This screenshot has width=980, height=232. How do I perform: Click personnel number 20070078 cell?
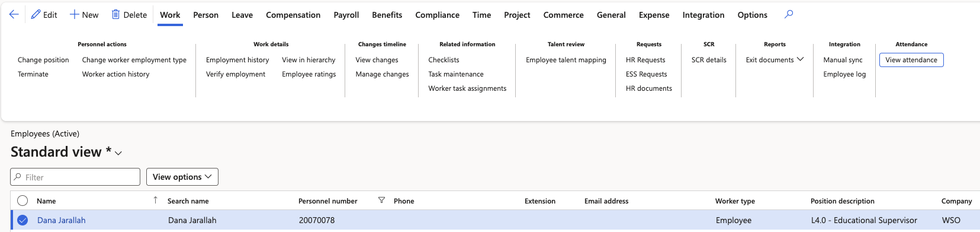317,220
